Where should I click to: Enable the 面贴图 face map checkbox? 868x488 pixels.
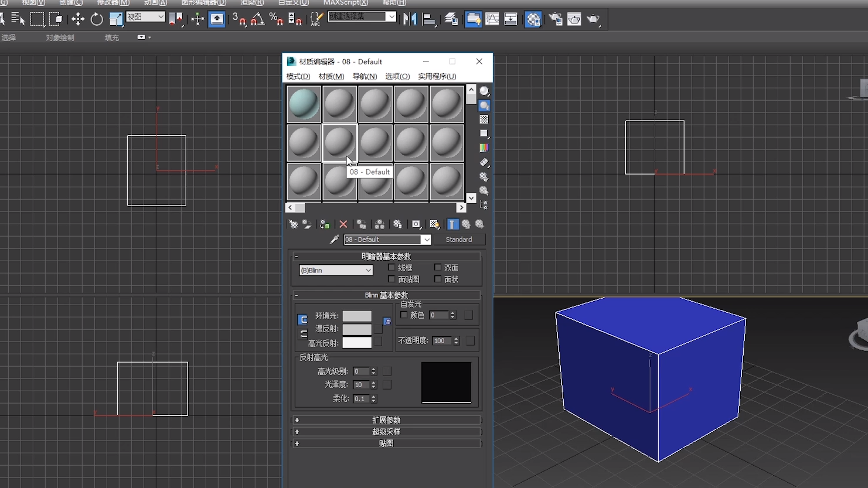pos(392,279)
